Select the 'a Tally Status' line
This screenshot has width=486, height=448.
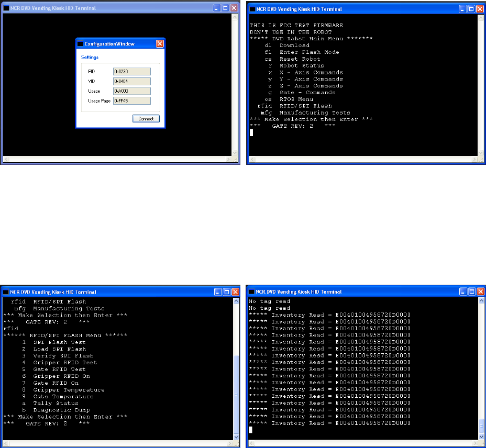point(50,404)
